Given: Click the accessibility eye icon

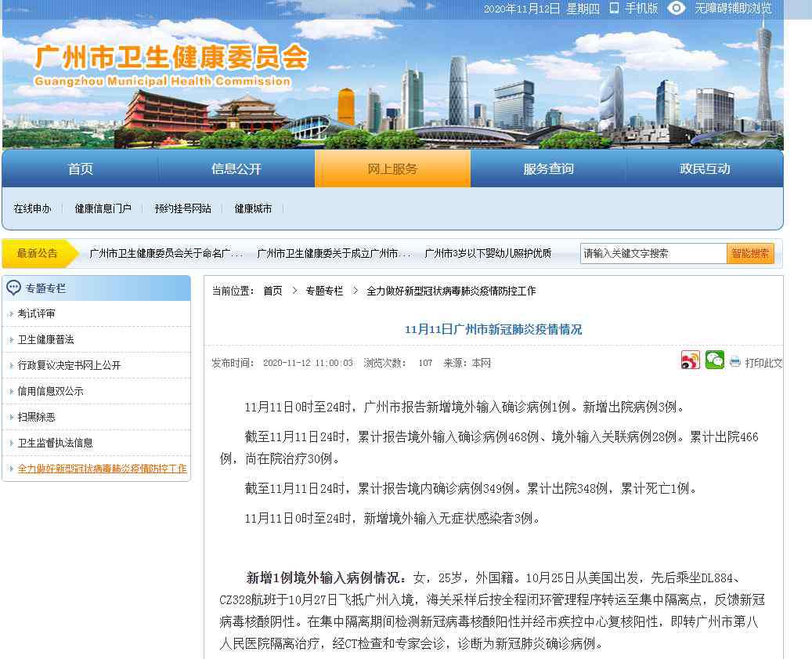Looking at the screenshot, I should 677,8.
